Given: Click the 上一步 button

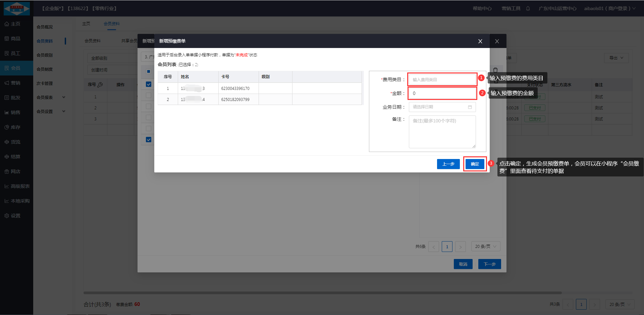Looking at the screenshot, I should tap(448, 164).
